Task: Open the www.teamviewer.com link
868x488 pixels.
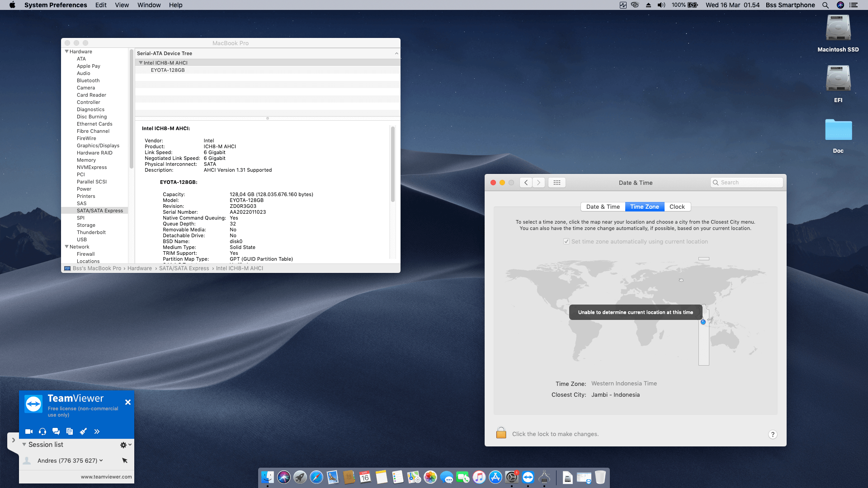Action: (106, 477)
